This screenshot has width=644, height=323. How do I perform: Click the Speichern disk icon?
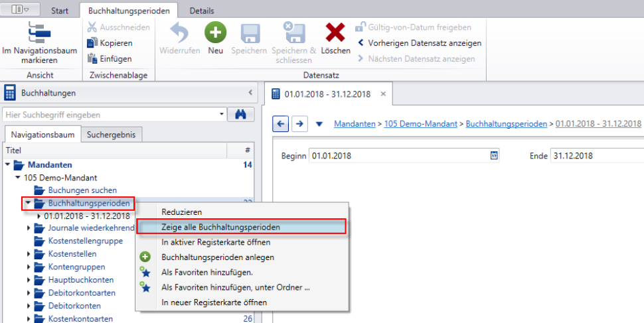coord(250,33)
